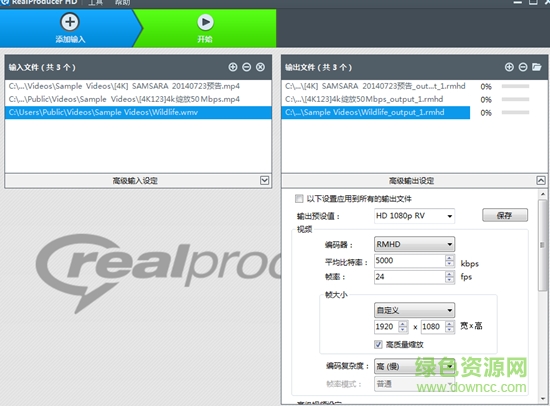Select output 50Mbps_output_1.rmhd
Viewport: 550px width, 406px height.
[376, 99]
